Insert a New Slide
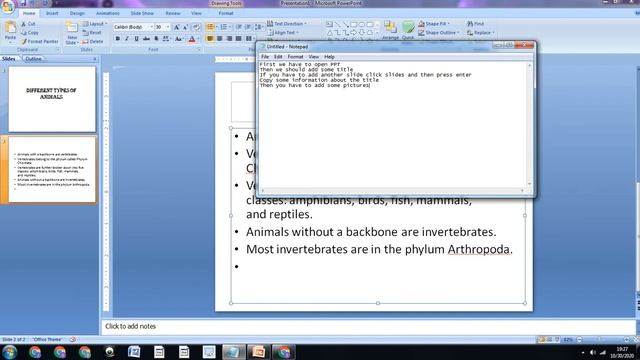Screen dimensions: 640x360 pyautogui.click(x=72, y=33)
